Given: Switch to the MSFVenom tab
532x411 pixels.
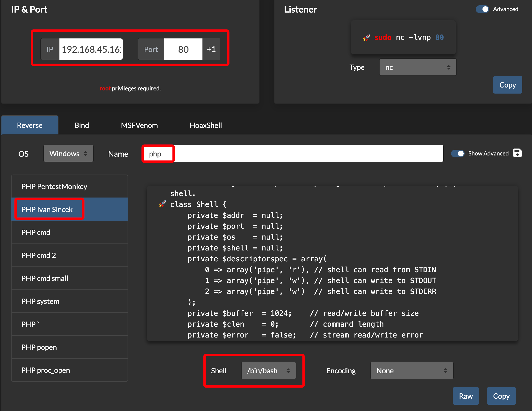Looking at the screenshot, I should (x=139, y=125).
